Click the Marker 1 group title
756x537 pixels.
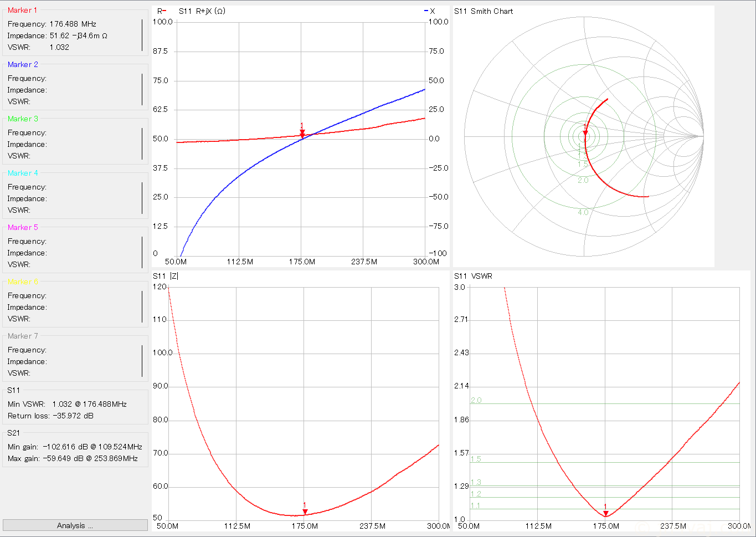[x=23, y=10]
